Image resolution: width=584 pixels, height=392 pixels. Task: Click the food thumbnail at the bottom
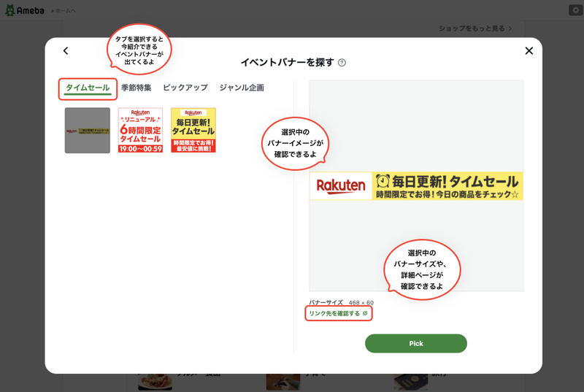tap(155, 382)
